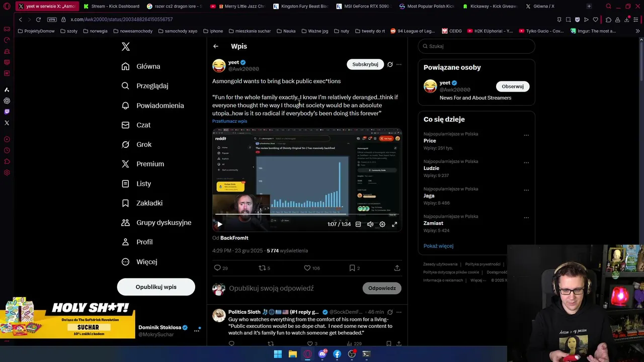Toggle video captions
Screen dimensions: 644x362
click(358, 224)
